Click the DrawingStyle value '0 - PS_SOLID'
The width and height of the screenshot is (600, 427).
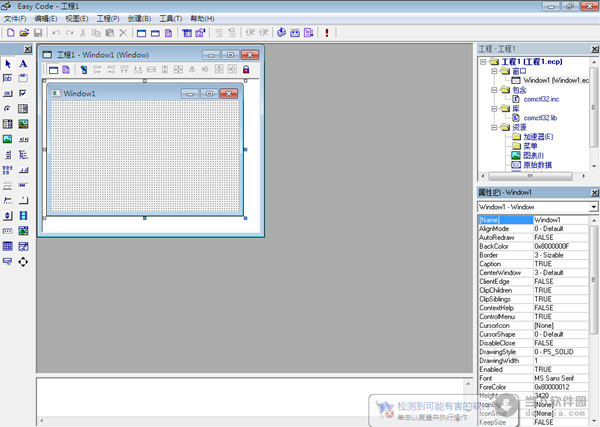coord(561,352)
